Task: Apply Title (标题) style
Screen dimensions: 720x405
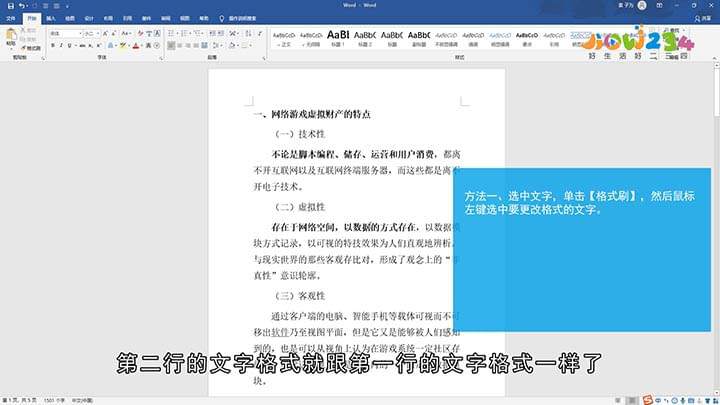Action: (x=392, y=39)
